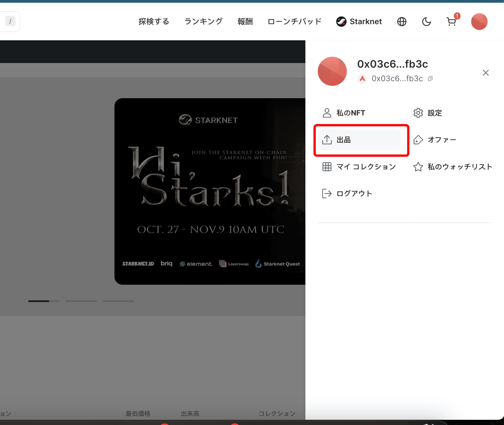This screenshot has height=425, width=504.
Task: Select 出品 listing option
Action: (x=359, y=140)
